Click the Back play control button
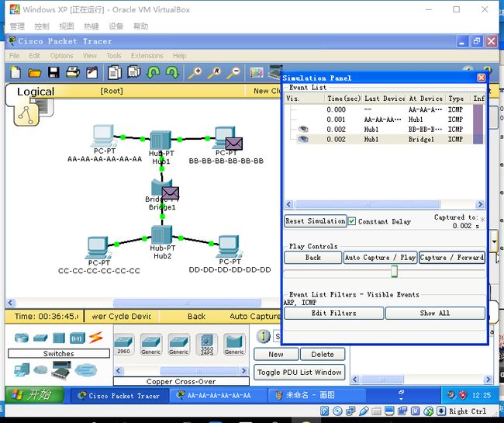This screenshot has height=423, width=504. point(312,258)
